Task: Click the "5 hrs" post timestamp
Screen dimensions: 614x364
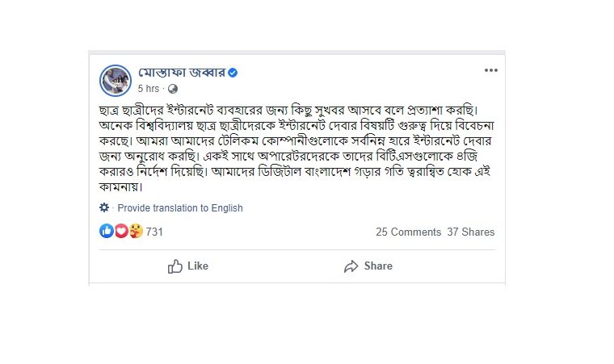Action: (149, 89)
